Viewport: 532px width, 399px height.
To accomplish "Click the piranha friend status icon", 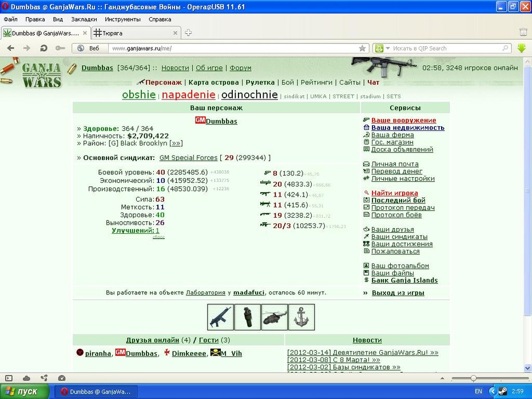I will 80,353.
